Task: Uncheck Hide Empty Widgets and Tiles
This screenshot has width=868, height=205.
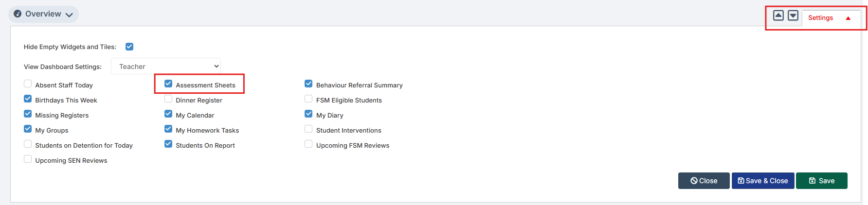Action: [129, 47]
